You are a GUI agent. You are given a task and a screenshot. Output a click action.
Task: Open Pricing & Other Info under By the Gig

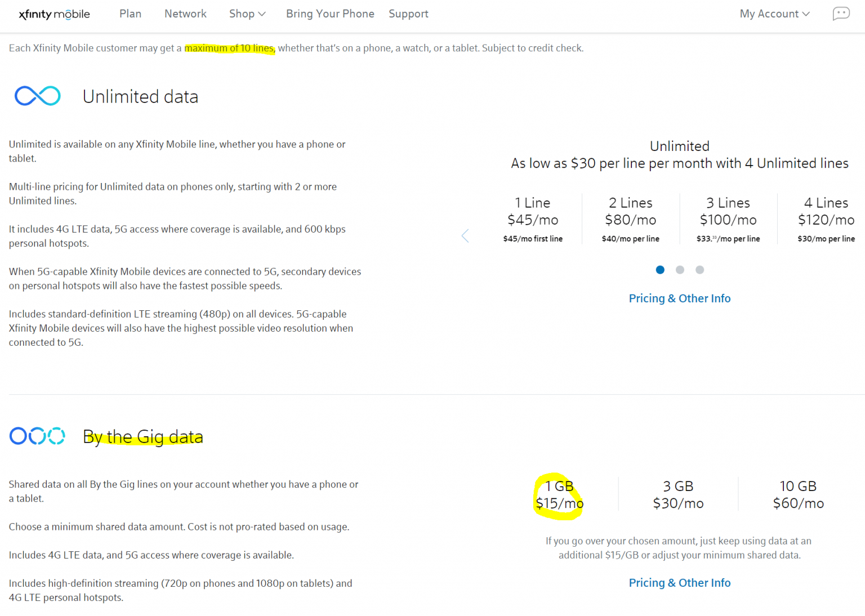point(679,583)
